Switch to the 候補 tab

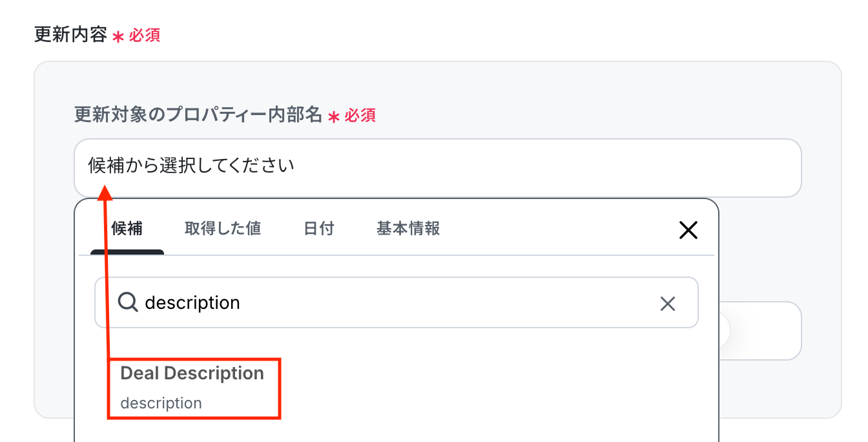pos(127,229)
